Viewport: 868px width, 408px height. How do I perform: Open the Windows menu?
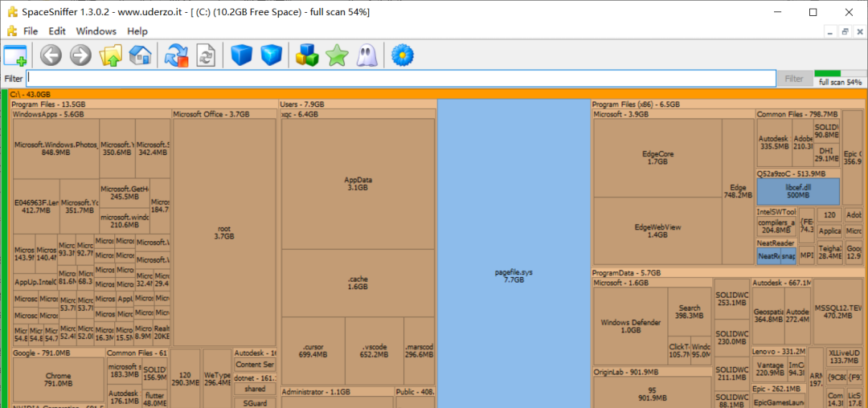coord(96,31)
